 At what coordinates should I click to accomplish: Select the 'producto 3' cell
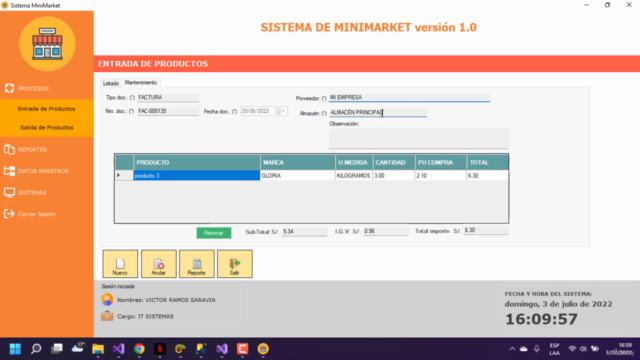coord(196,176)
